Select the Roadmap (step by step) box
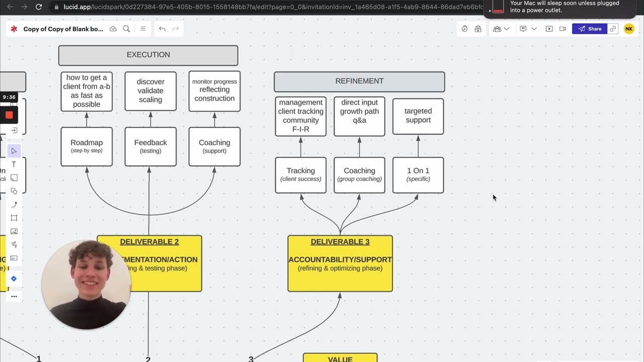 [x=87, y=146]
